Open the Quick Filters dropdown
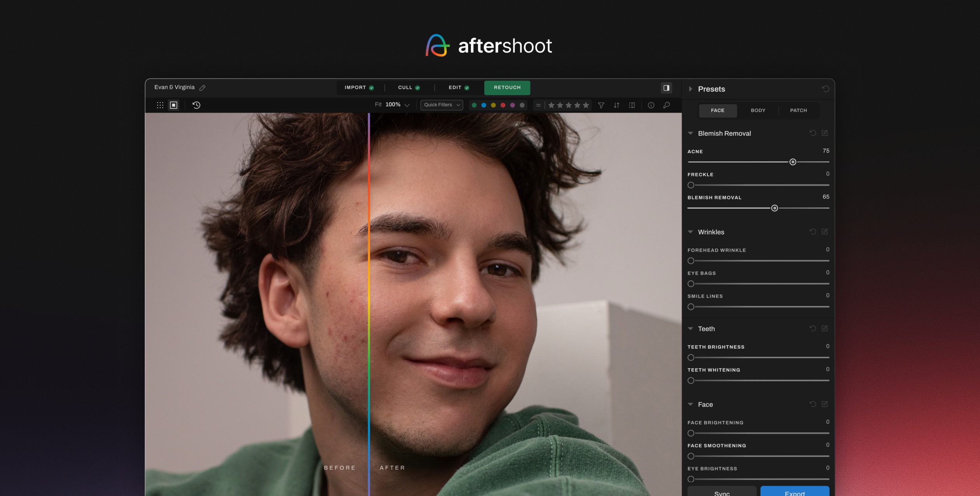 coord(441,105)
